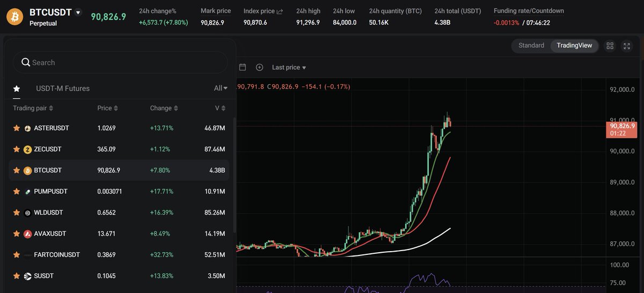Select the WLDUSDT trading pair name

point(48,213)
